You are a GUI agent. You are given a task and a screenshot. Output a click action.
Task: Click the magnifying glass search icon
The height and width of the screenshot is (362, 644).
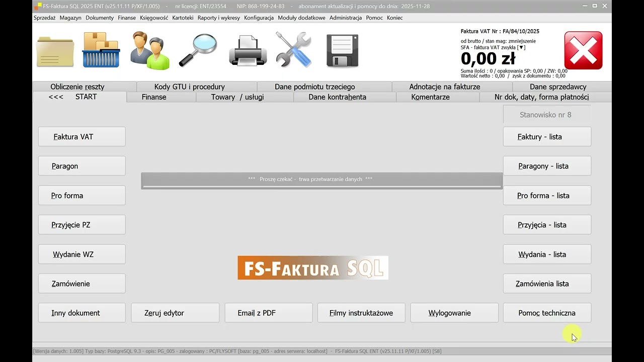198,50
